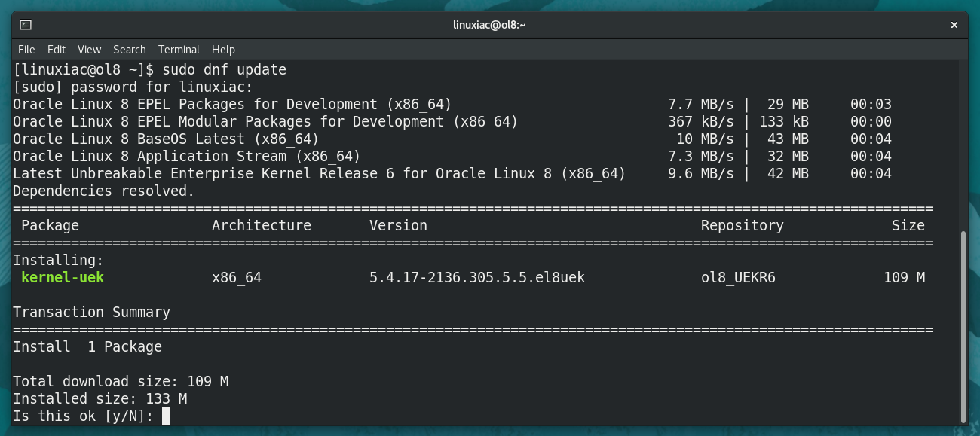Click the 'Total download size: 109 M' line

click(121, 382)
